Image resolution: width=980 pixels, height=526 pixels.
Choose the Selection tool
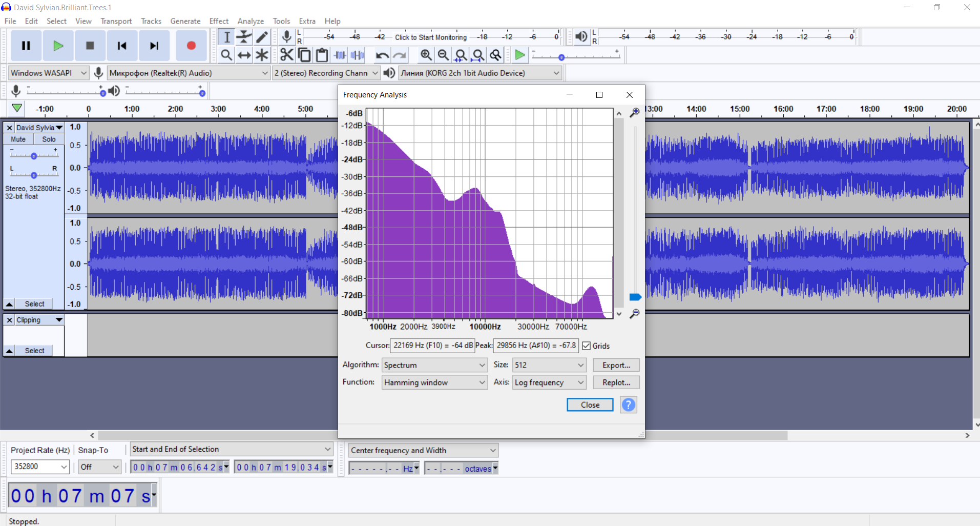click(x=226, y=37)
